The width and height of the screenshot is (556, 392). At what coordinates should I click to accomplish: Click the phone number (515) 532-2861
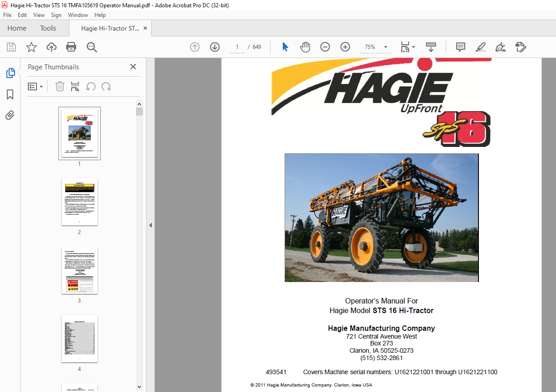tap(381, 358)
